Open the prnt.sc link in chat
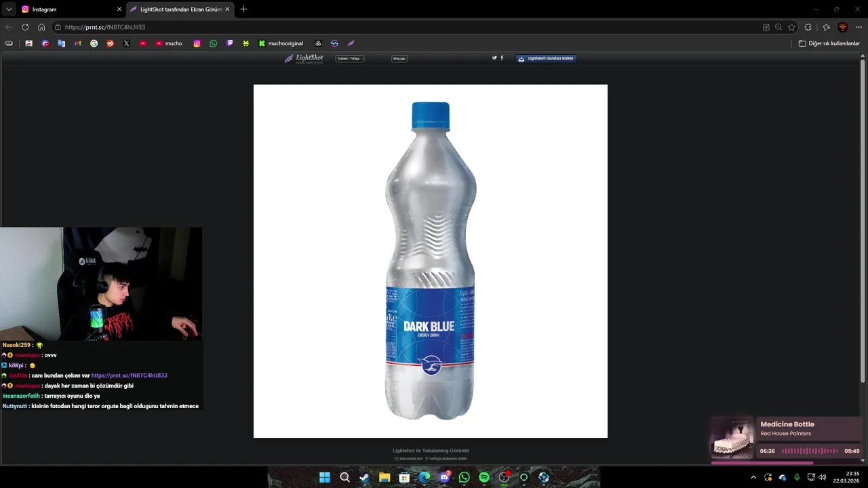Image resolution: width=868 pixels, height=488 pixels. pos(129,375)
